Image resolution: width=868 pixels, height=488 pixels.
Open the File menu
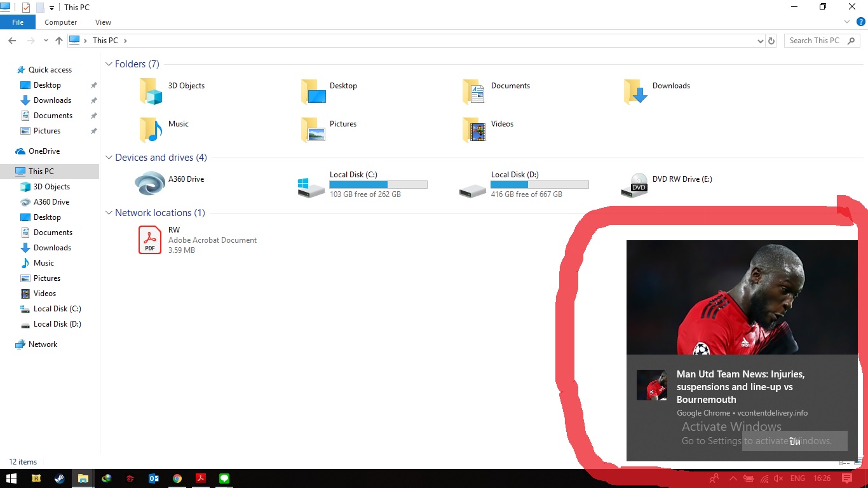pyautogui.click(x=18, y=22)
